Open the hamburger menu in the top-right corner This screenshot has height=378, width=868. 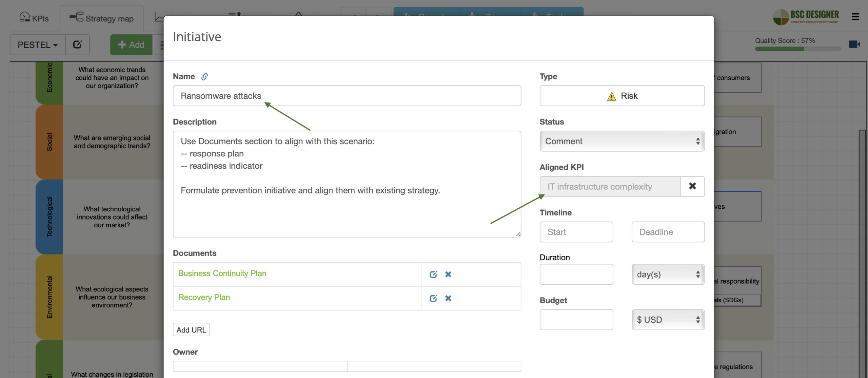coord(855,16)
